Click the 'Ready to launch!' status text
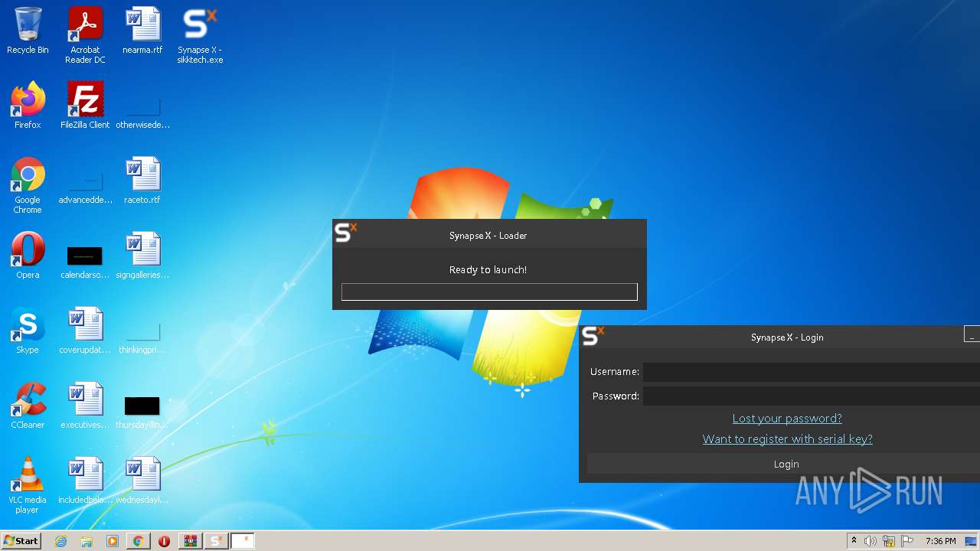Screen dimensions: 980x551 click(488, 270)
